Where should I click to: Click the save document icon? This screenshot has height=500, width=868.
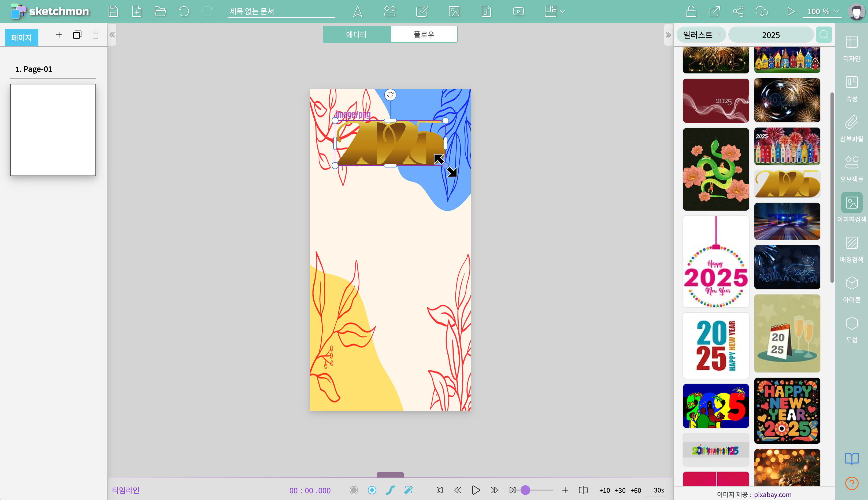(x=113, y=11)
